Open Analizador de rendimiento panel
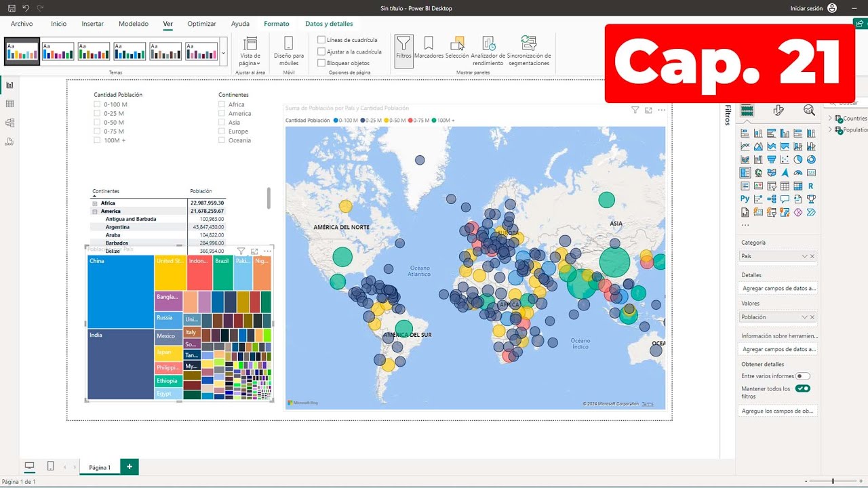The image size is (868, 488). [x=488, y=51]
